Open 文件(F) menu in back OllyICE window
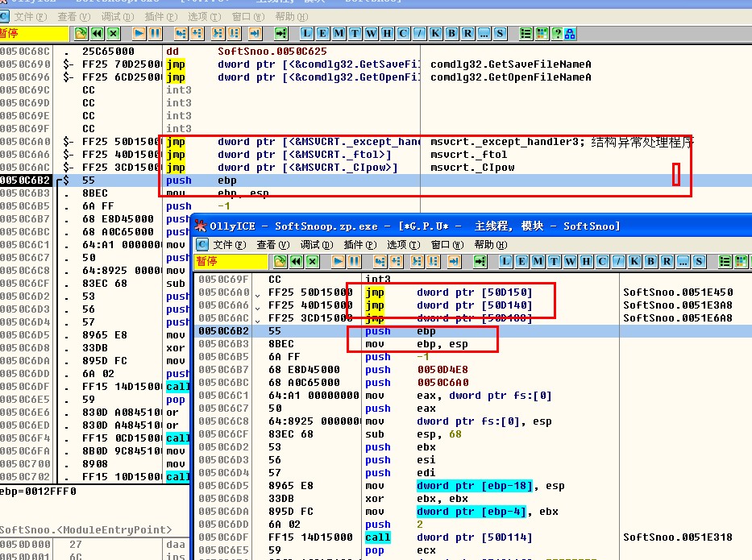This screenshot has height=560, width=752. pos(31,17)
